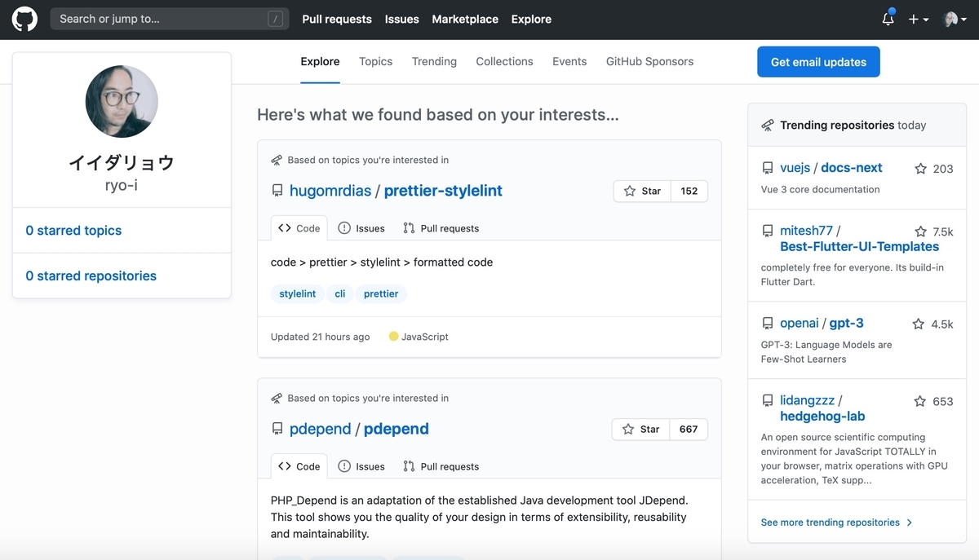This screenshot has height=560, width=979.
Task: View the 152 stargazers count
Action: pos(689,191)
